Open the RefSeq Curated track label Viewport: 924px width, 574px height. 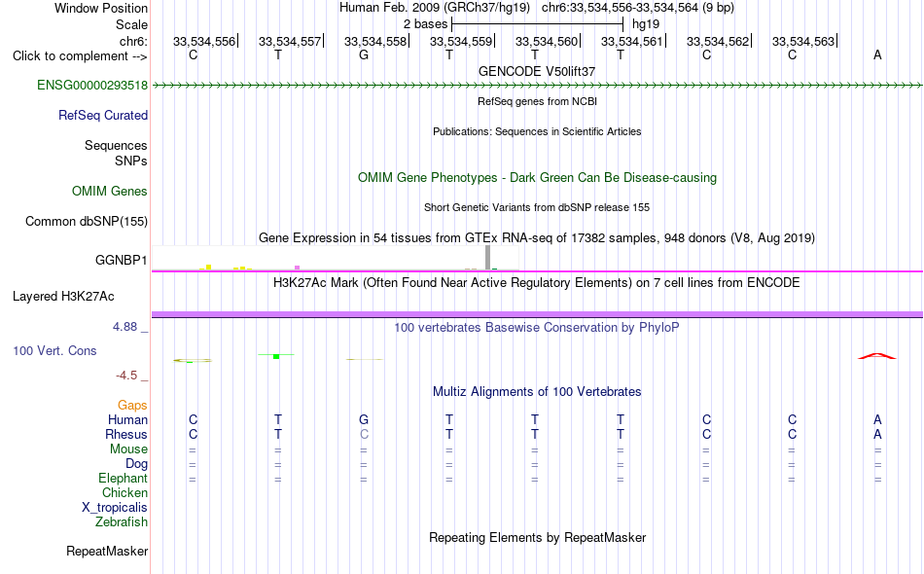click(102, 116)
